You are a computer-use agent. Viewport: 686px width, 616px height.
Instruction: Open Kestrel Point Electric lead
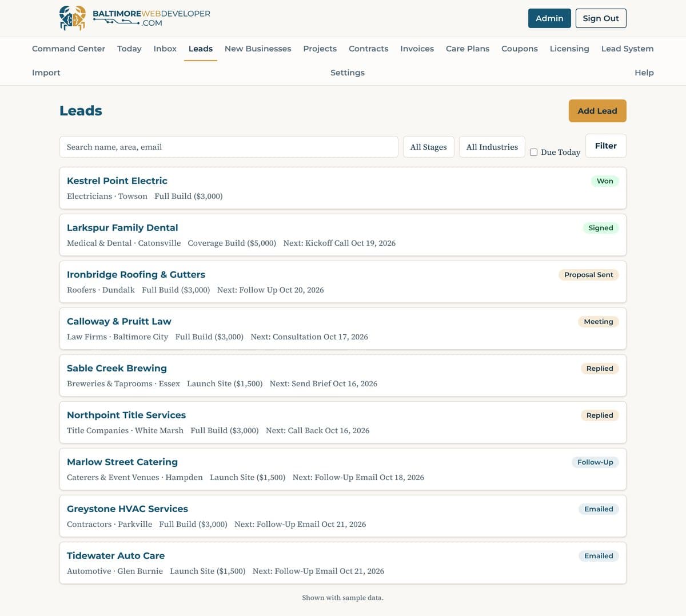tap(343, 188)
